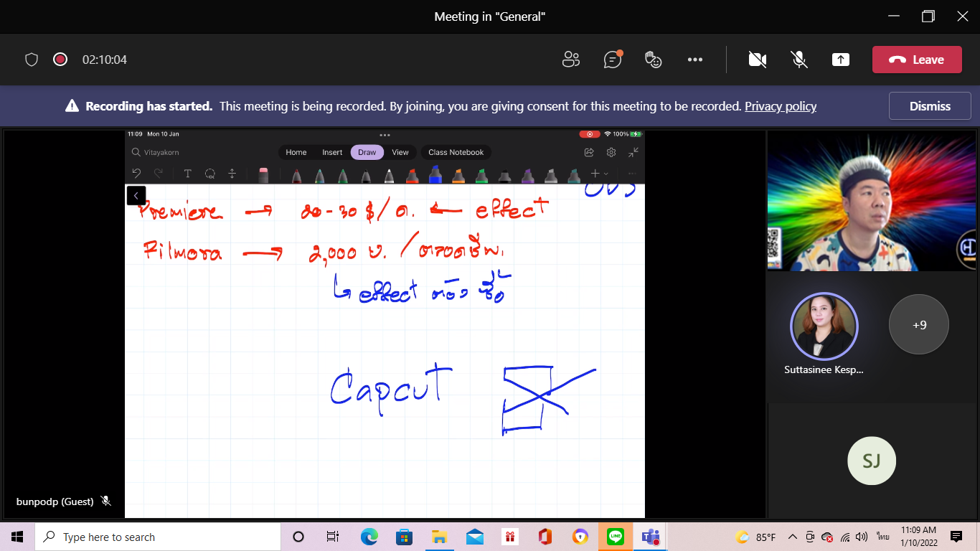
Task: Open Cortana circle on the taskbar
Action: pyautogui.click(x=298, y=537)
